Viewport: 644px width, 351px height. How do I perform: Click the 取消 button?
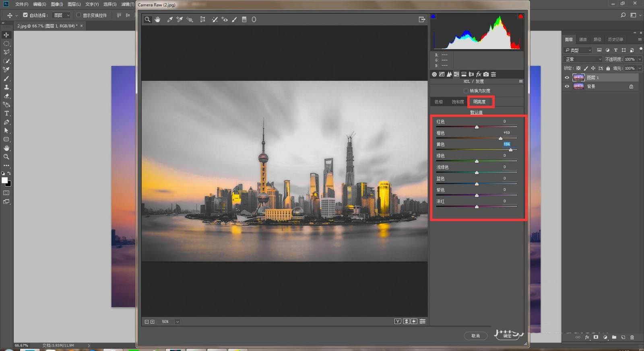click(x=475, y=336)
